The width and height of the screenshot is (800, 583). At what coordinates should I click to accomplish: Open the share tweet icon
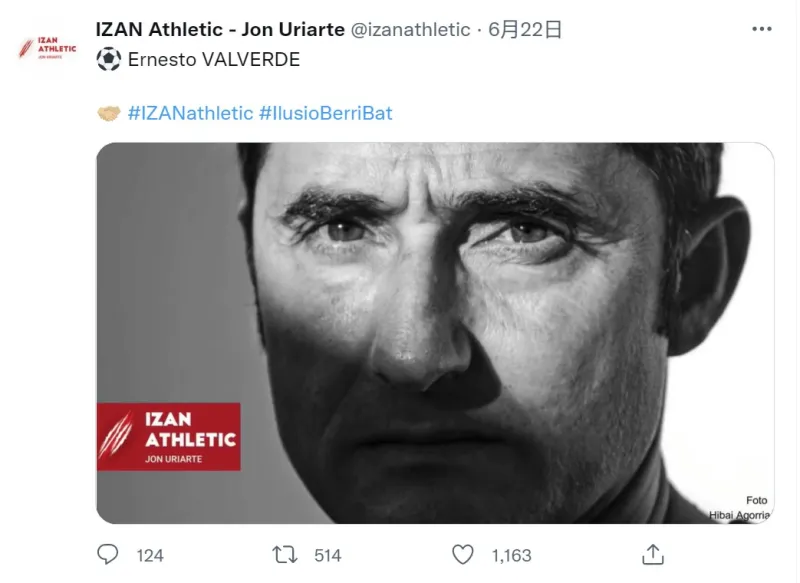(651, 554)
